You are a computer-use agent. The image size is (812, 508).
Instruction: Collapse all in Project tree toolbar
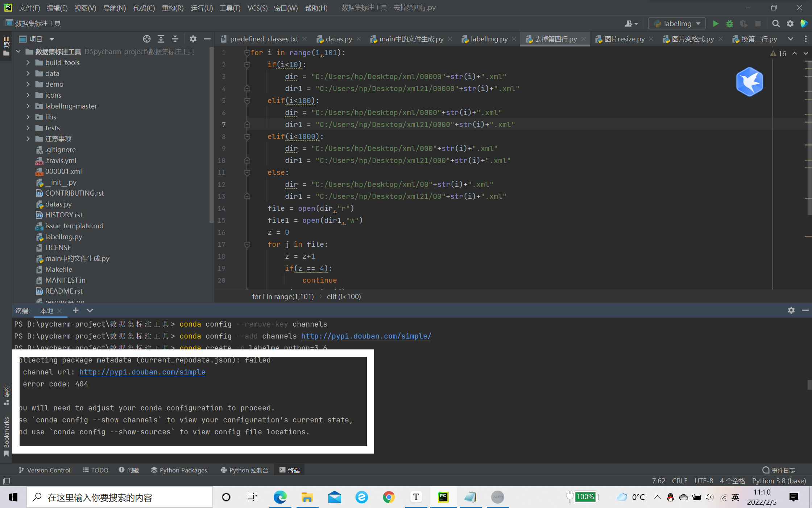175,39
